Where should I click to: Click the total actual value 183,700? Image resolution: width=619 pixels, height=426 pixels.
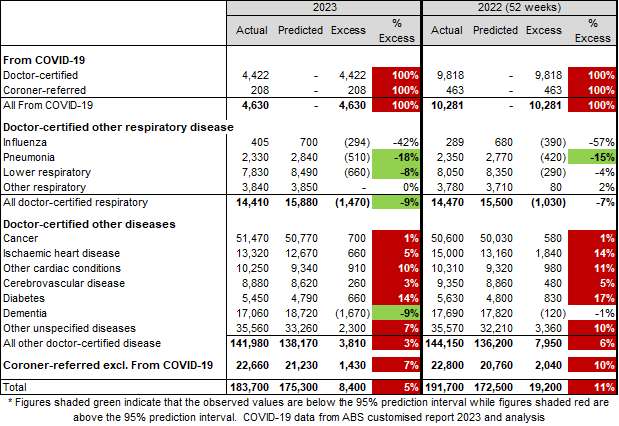click(253, 383)
